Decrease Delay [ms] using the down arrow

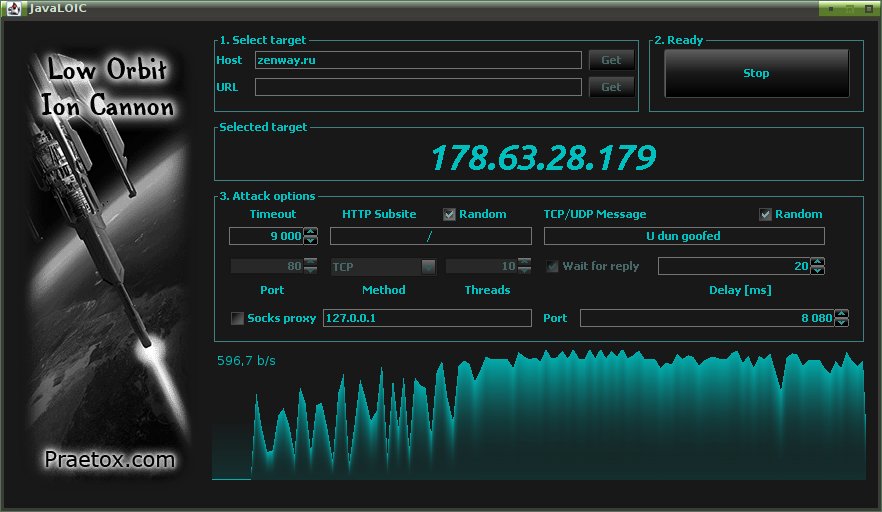[818, 270]
